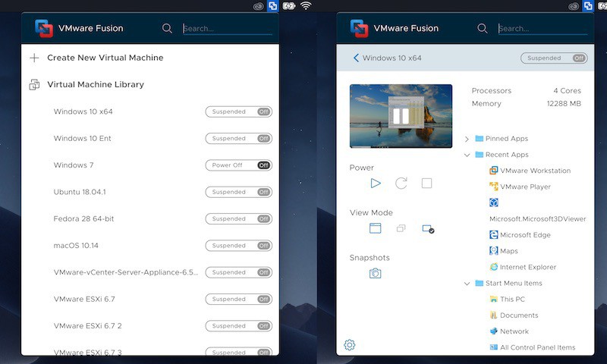Open All Control Panel Items
Screen dimensions: 607x364
533,347
